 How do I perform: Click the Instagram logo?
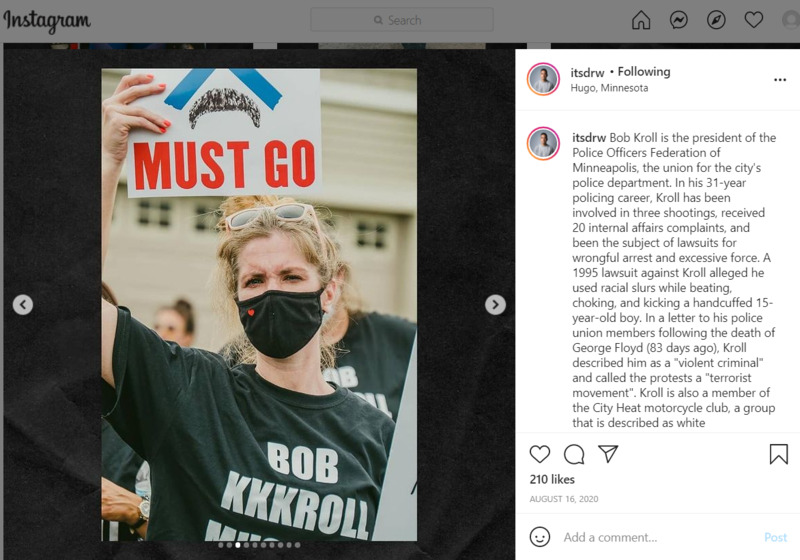tap(47, 21)
